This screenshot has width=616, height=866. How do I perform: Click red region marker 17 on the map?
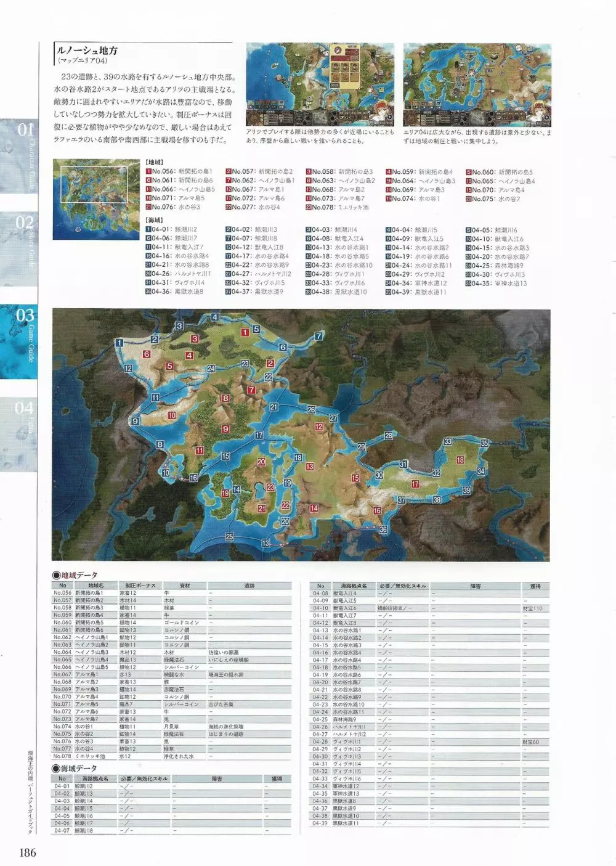415,484
